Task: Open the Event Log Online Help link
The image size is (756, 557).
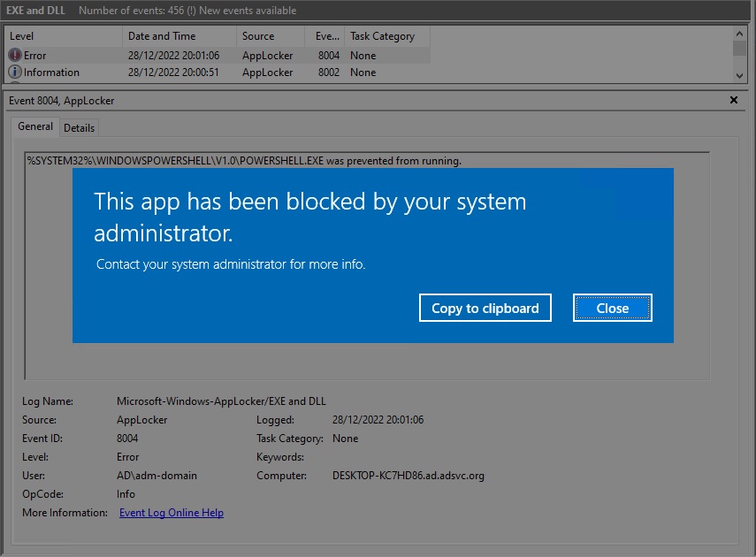Action: 171,512
